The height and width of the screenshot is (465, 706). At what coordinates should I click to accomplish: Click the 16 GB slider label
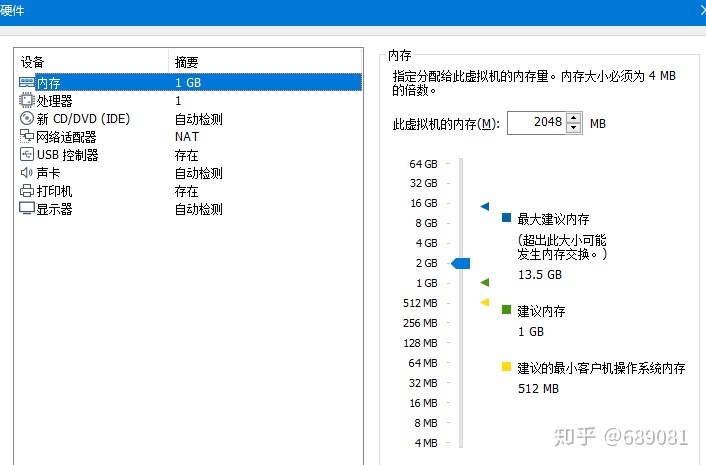coord(424,203)
